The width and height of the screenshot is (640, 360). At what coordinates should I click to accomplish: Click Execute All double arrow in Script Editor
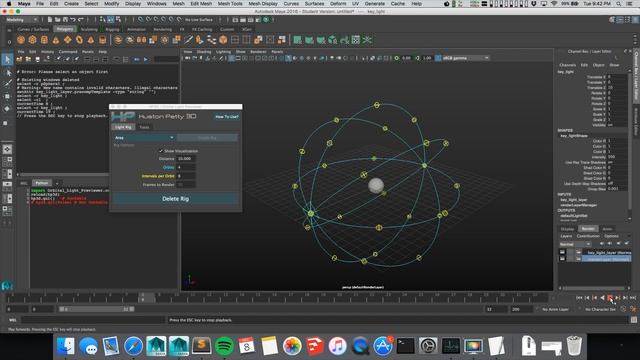[x=137, y=60]
